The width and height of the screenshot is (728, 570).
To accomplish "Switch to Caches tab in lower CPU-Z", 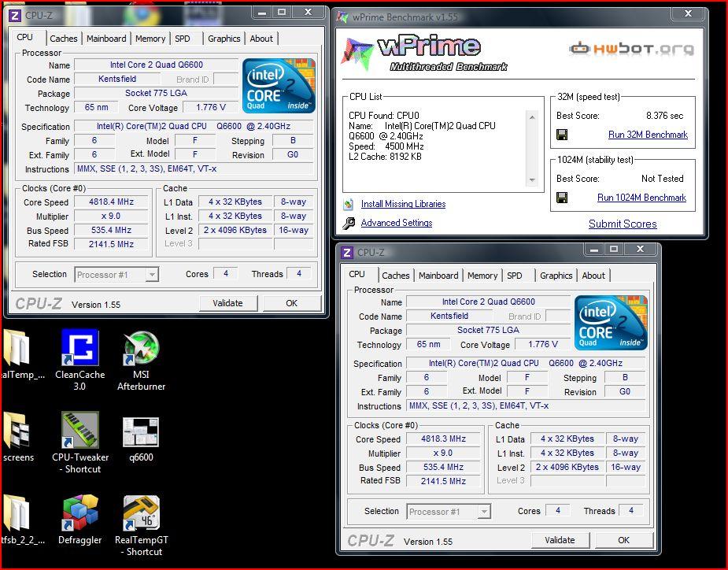I will click(396, 276).
